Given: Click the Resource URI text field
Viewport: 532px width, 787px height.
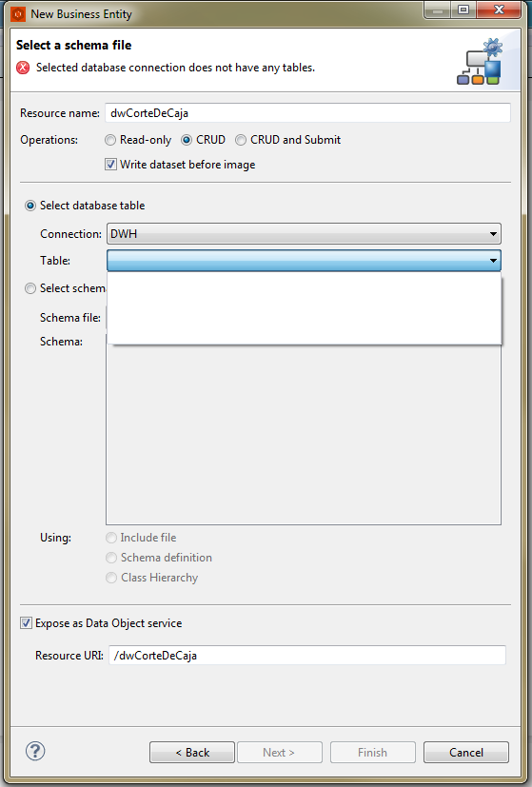Looking at the screenshot, I should tap(307, 656).
